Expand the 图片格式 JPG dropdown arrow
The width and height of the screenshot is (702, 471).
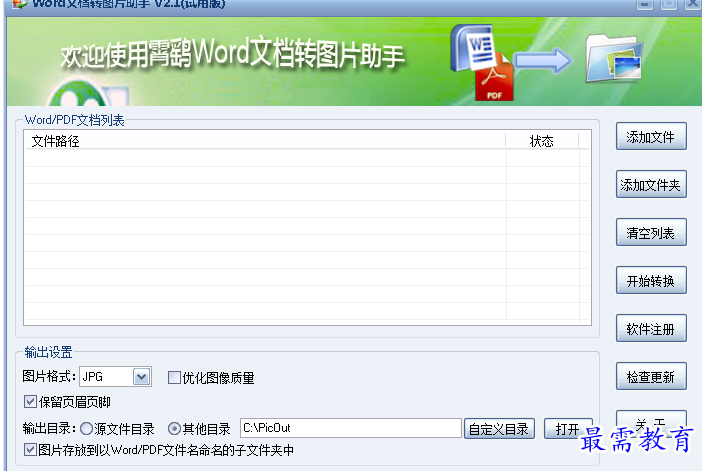point(141,377)
